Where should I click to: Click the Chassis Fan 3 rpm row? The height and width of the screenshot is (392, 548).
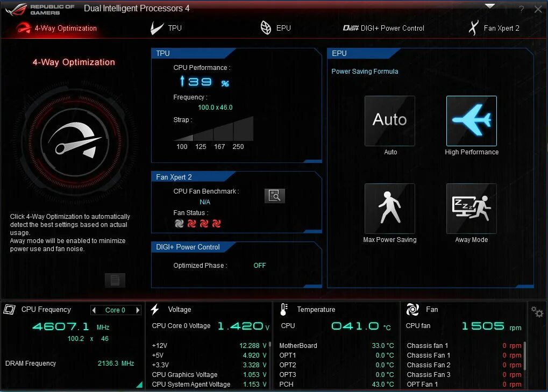coord(464,375)
